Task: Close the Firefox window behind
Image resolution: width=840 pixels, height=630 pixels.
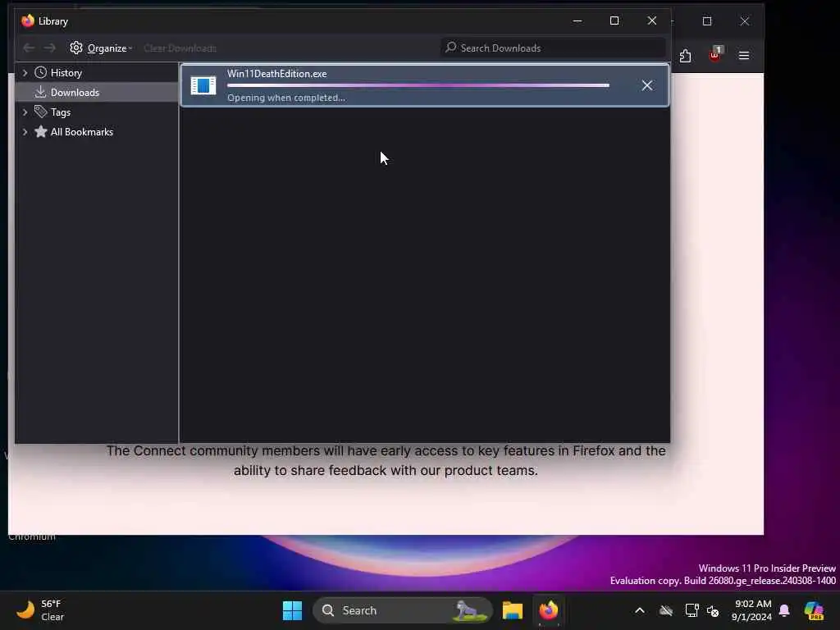Action: click(x=745, y=21)
